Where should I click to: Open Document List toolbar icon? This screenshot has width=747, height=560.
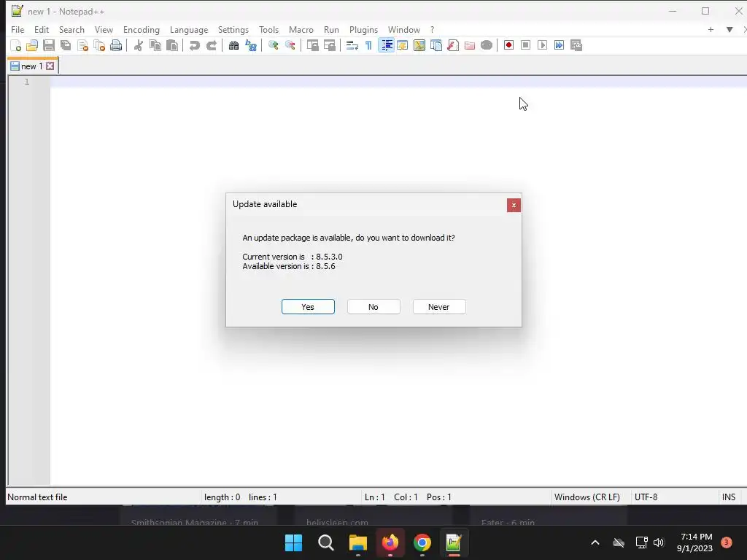pos(436,45)
